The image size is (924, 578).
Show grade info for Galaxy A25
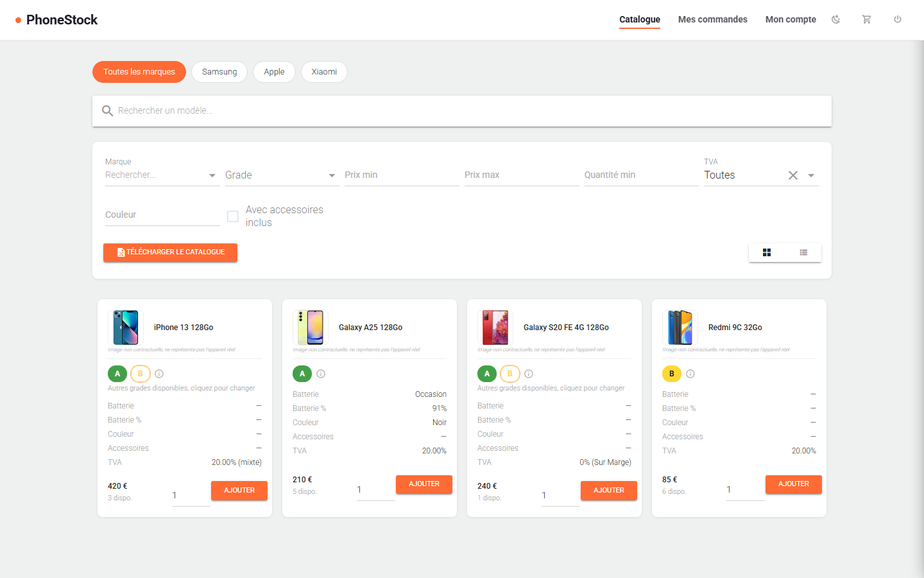point(321,374)
